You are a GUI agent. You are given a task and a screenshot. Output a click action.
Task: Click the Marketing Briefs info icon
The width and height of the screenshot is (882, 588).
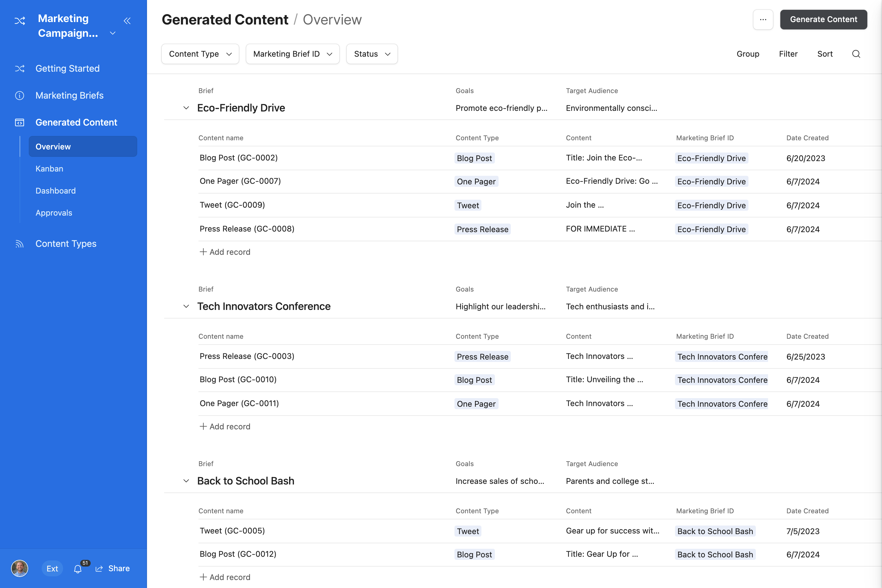pos(20,96)
